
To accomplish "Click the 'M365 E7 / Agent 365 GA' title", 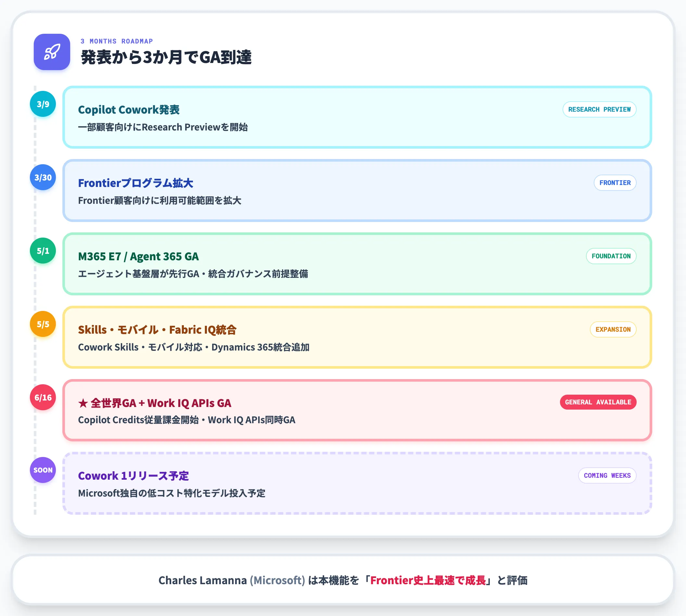I will point(138,256).
